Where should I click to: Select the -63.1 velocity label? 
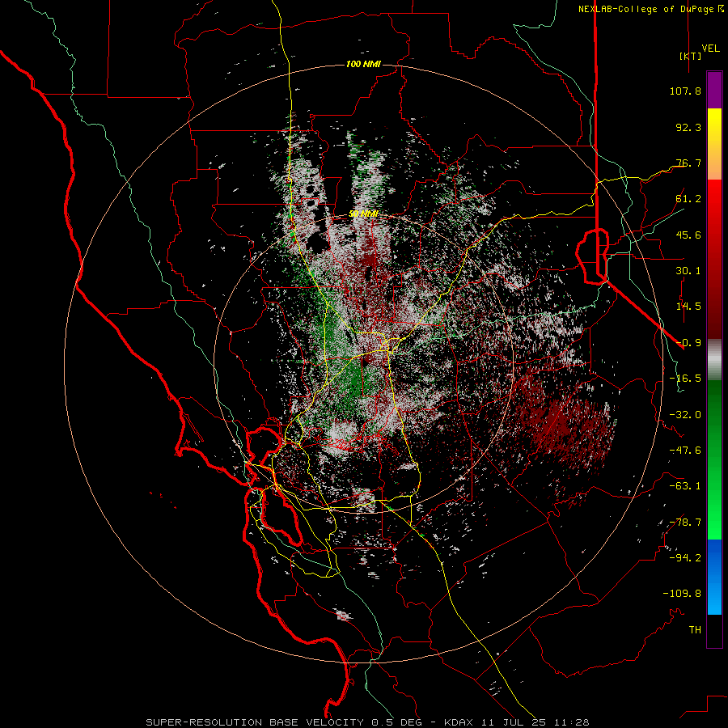[x=685, y=486]
